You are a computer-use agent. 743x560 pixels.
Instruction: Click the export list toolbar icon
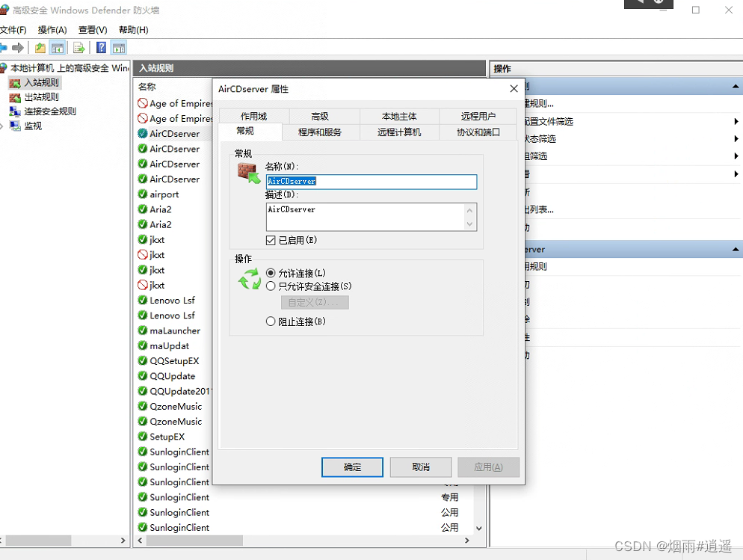tap(79, 47)
